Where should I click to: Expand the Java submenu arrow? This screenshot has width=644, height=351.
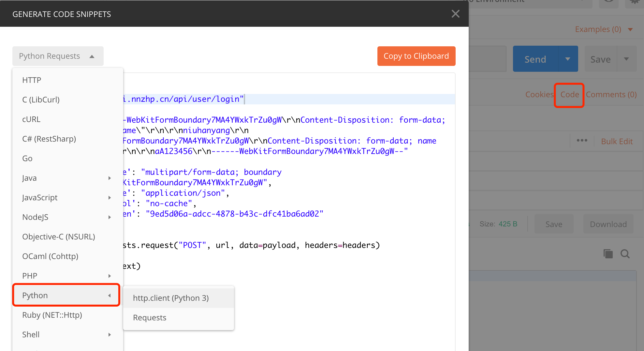(110, 178)
